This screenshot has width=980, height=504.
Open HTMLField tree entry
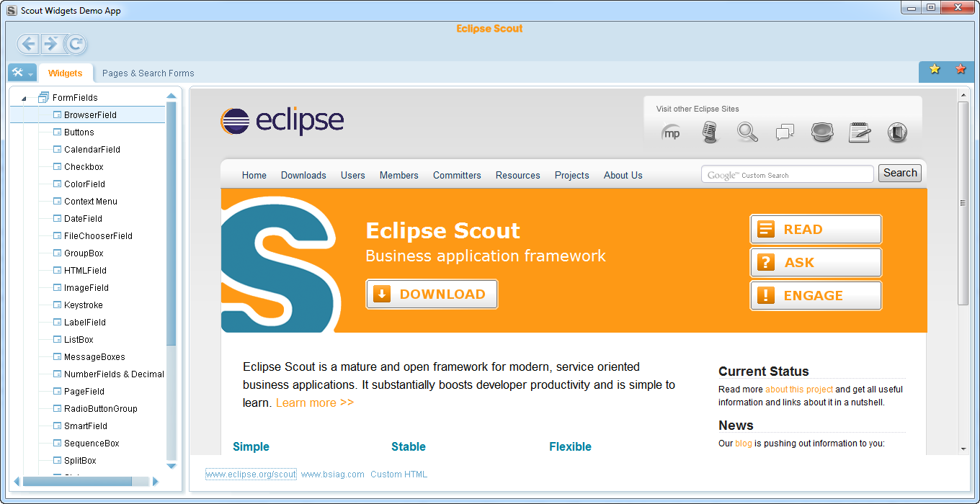[x=85, y=270]
